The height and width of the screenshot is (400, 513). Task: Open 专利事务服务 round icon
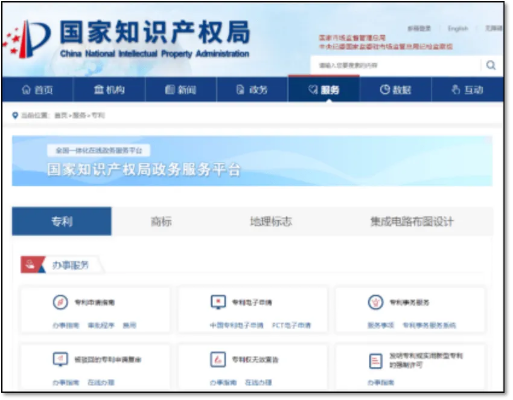pyautogui.click(x=376, y=303)
